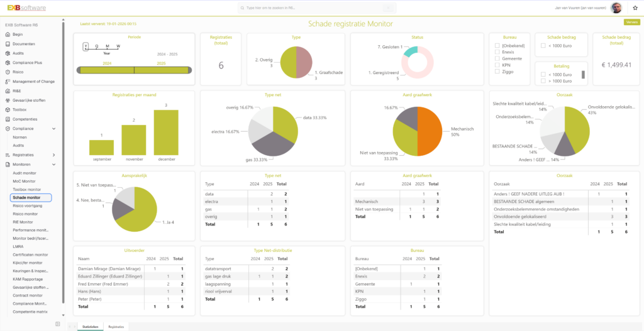644x331 pixels.
Task: Click the Management of Change icon
Action: (8, 81)
